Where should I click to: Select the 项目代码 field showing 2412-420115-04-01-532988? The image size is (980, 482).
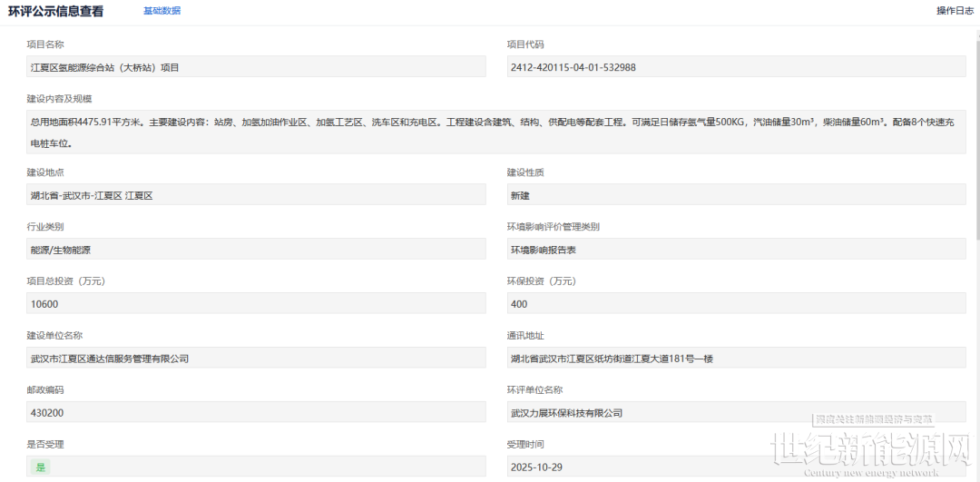click(736, 67)
